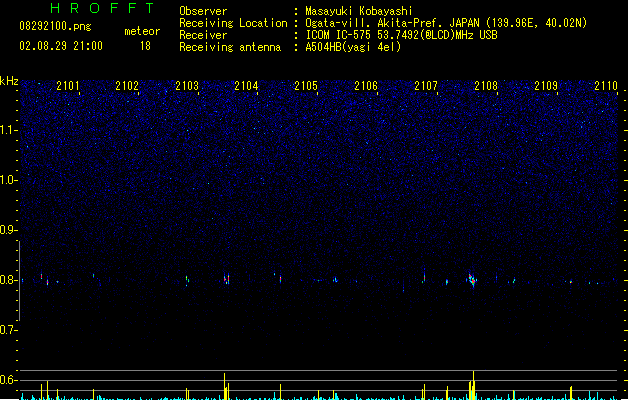
Task: Click the strongest meteor echo just before 2108
Action: coord(472,280)
